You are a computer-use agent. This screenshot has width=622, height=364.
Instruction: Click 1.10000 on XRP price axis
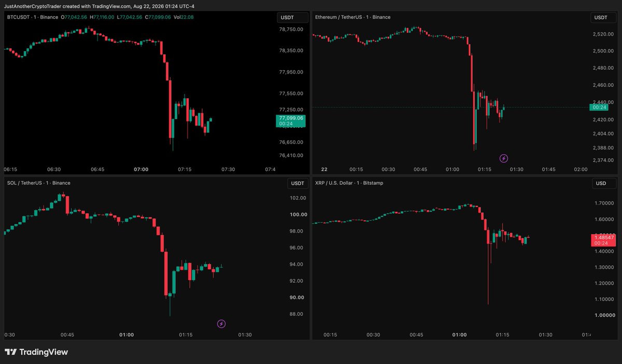(x=604, y=300)
